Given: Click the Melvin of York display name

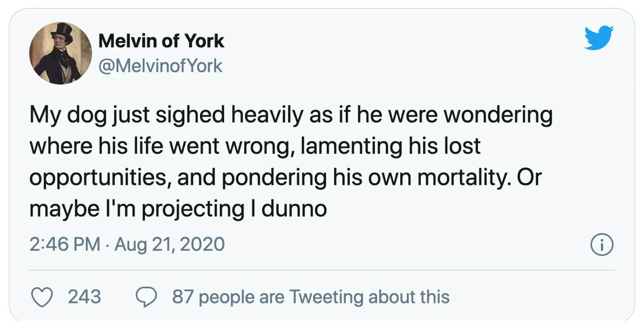Looking at the screenshot, I should click(161, 41).
